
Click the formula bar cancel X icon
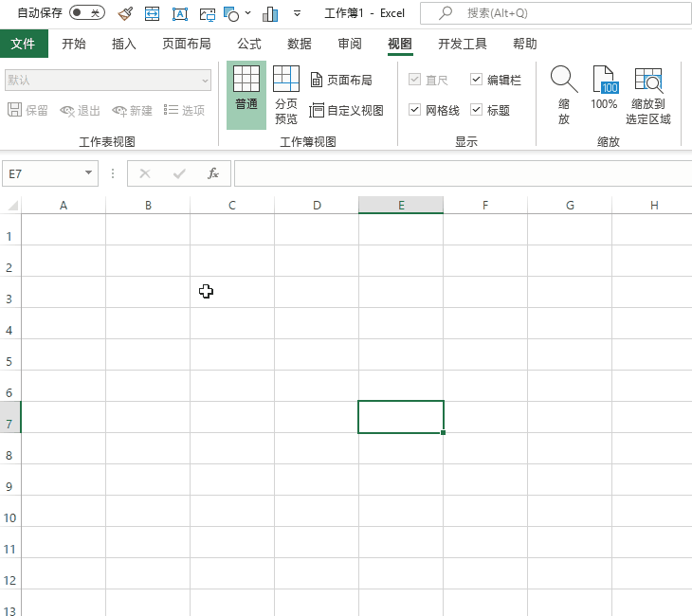click(145, 173)
